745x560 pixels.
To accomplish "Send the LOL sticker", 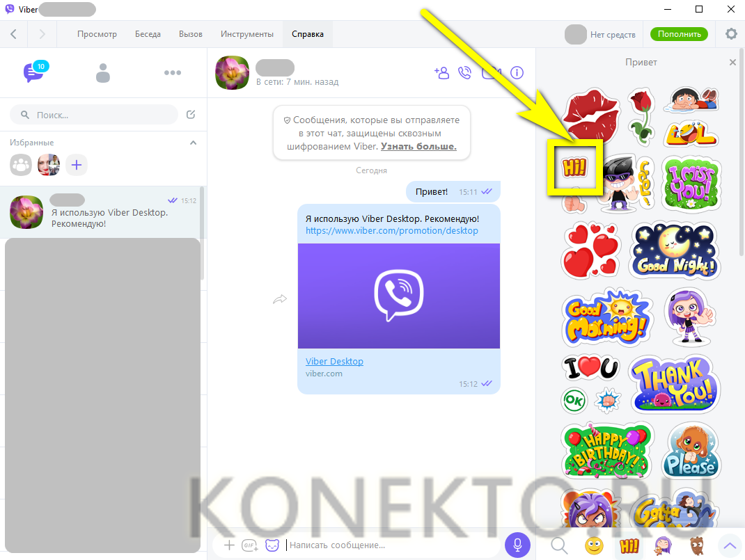I will point(691,134).
